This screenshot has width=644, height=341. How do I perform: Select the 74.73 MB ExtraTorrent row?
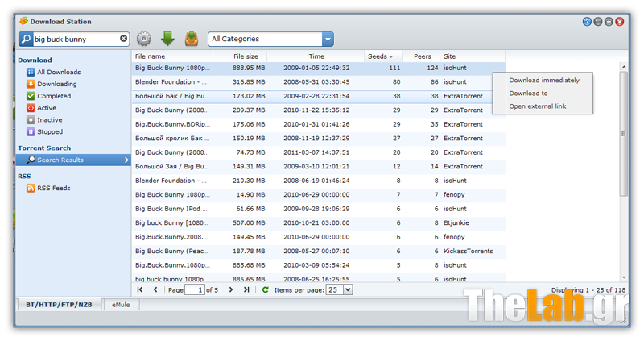coord(319,152)
